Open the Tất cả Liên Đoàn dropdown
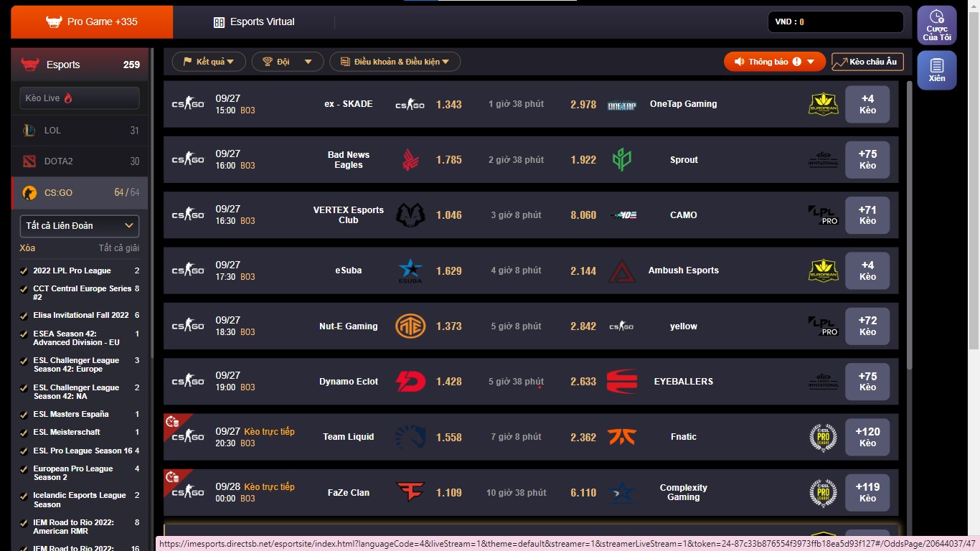The height and width of the screenshot is (551, 980). pyautogui.click(x=79, y=226)
